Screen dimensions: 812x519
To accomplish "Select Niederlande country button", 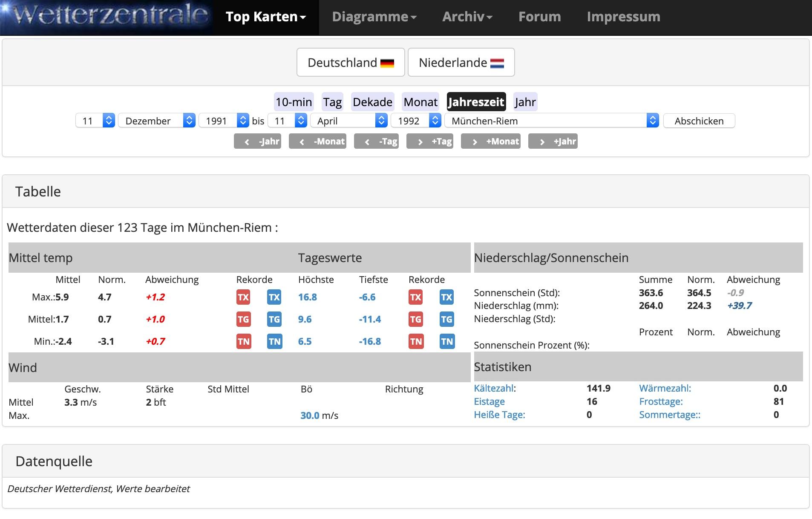I will [x=461, y=62].
